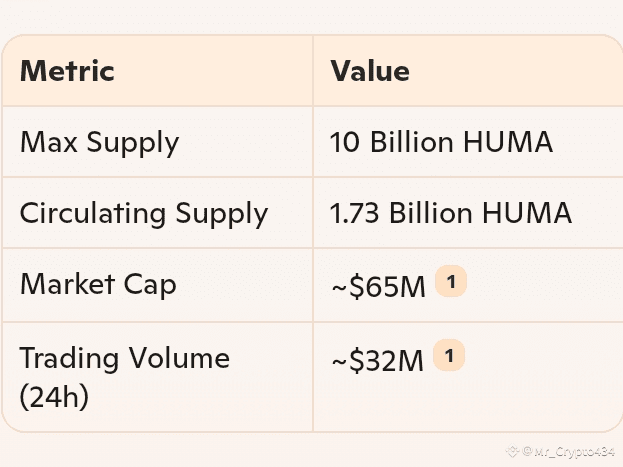Click the 1.73 Billion HUMA value cell

click(x=451, y=213)
